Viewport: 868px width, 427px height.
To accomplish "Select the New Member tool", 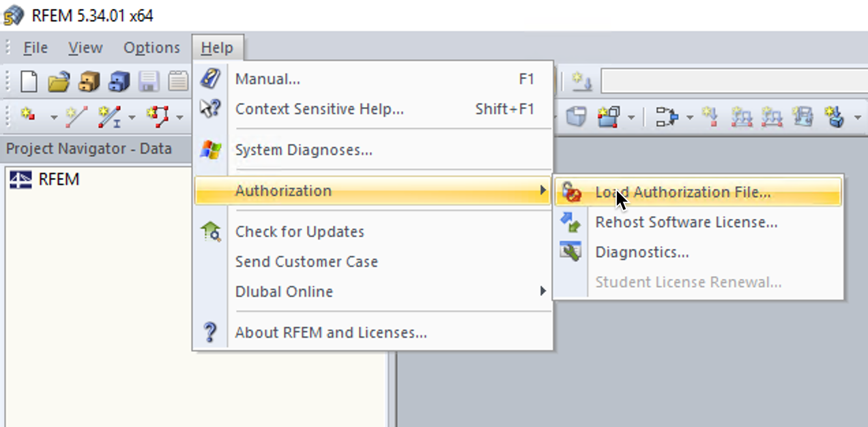I will (108, 117).
